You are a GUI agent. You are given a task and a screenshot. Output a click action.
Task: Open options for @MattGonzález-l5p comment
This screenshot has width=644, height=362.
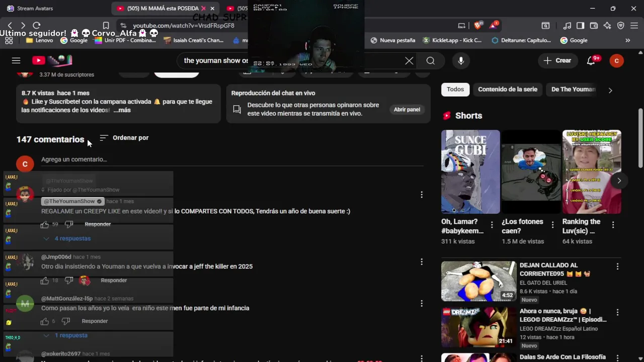click(422, 303)
